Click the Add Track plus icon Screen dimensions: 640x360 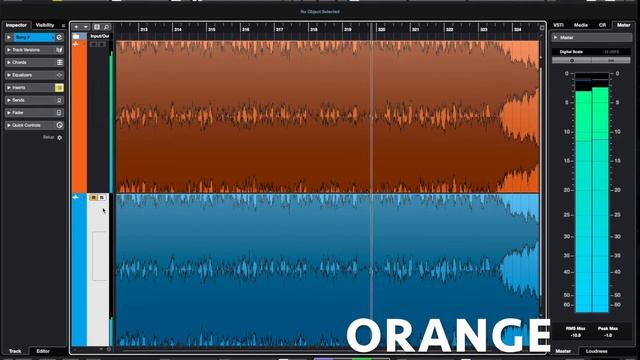(76, 27)
